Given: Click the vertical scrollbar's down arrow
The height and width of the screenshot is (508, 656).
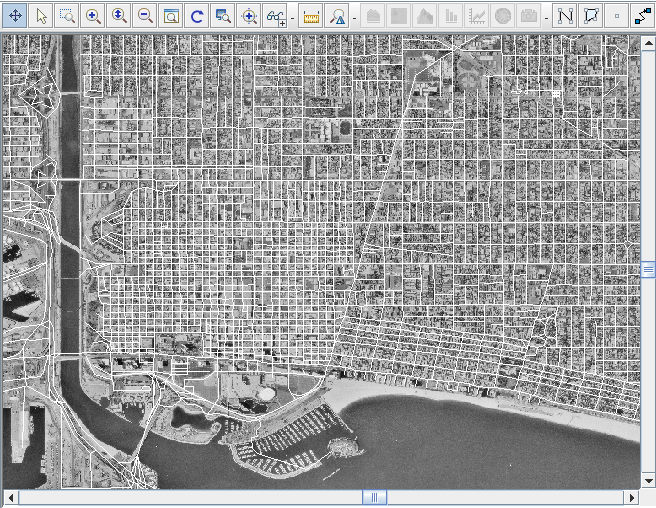Looking at the screenshot, I should coord(647,481).
